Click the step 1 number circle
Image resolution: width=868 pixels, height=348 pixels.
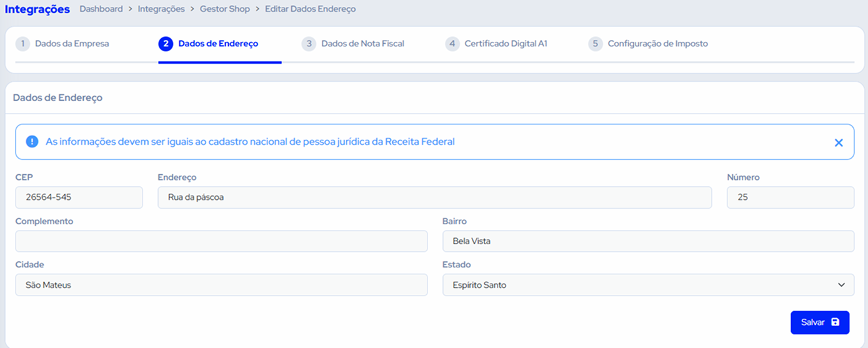(23, 44)
